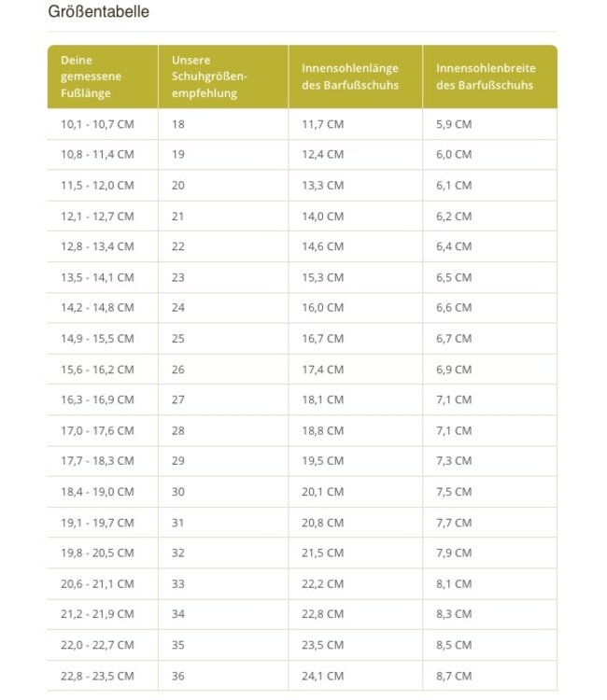Screen dimensions: 607x700
Task: Select the insole width 6,2 CM cell
Action: tap(454, 216)
